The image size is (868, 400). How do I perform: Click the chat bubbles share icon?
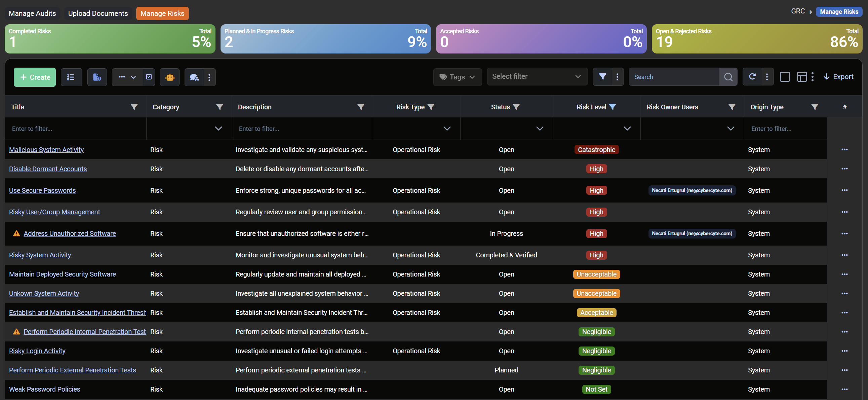194,77
